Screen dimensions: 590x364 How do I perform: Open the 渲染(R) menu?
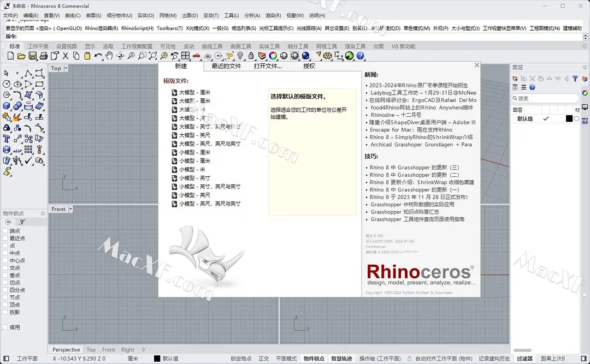pyautogui.click(x=273, y=15)
